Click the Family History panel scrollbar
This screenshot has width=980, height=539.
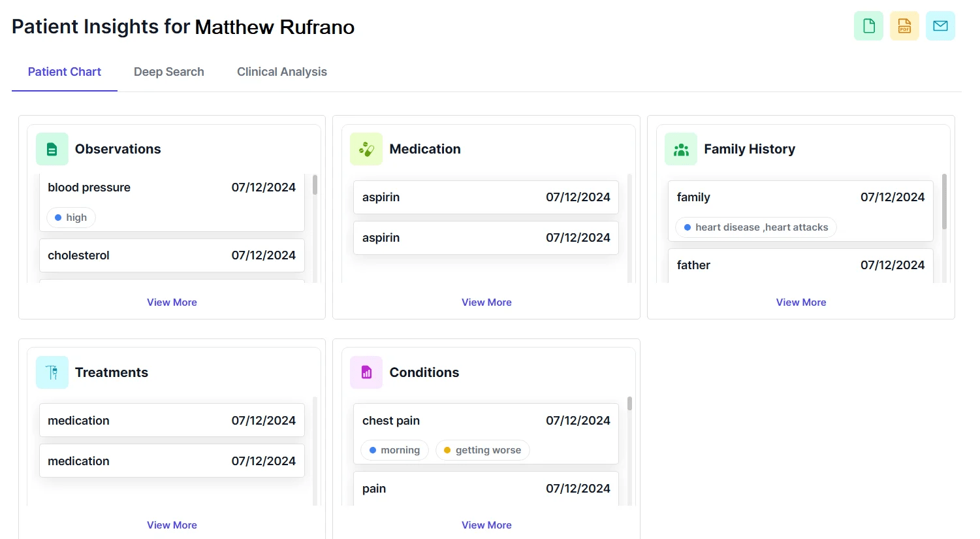click(944, 201)
